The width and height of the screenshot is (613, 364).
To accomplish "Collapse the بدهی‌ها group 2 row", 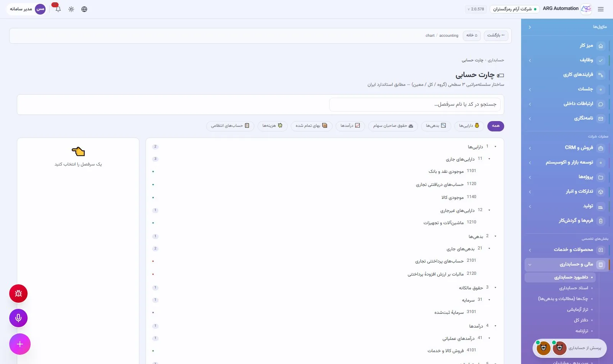I will 495,236.
